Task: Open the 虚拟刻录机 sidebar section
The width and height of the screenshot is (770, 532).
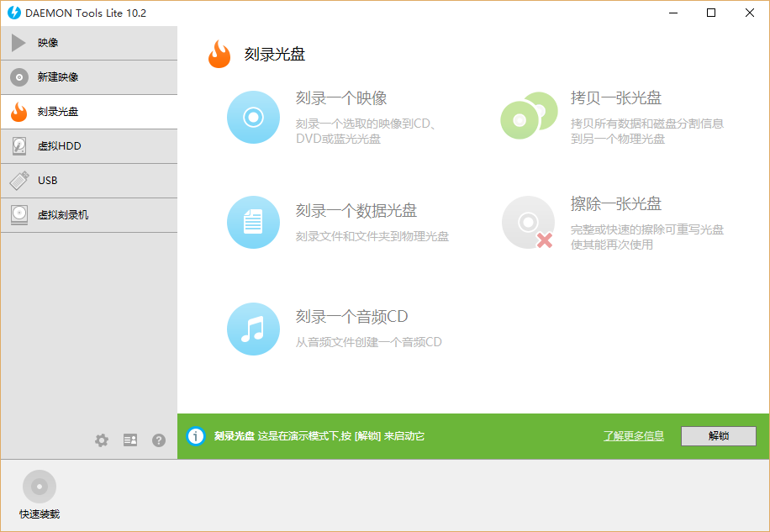Action: pos(88,215)
